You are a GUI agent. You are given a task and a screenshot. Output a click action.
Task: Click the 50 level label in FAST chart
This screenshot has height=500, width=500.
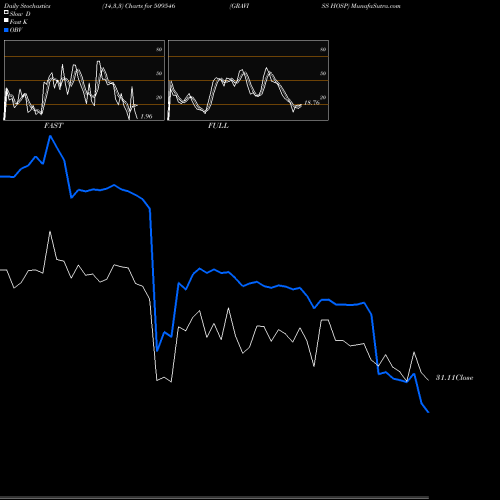coord(159,73)
